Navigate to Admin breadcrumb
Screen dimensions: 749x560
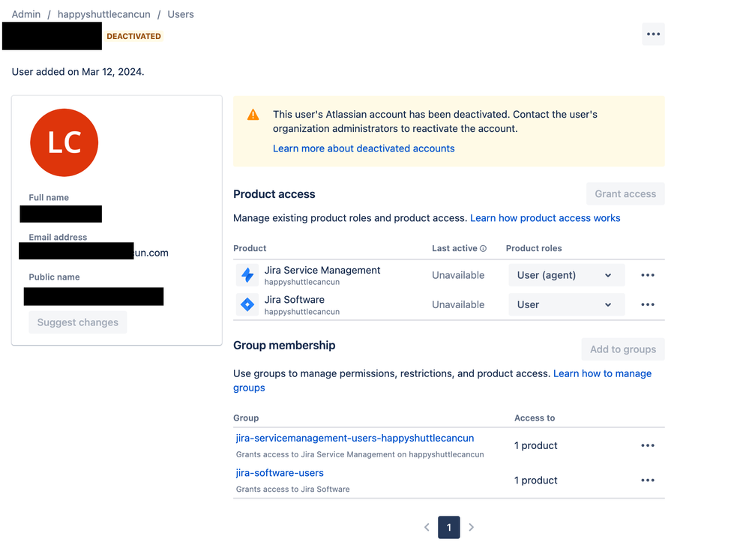pyautogui.click(x=26, y=14)
